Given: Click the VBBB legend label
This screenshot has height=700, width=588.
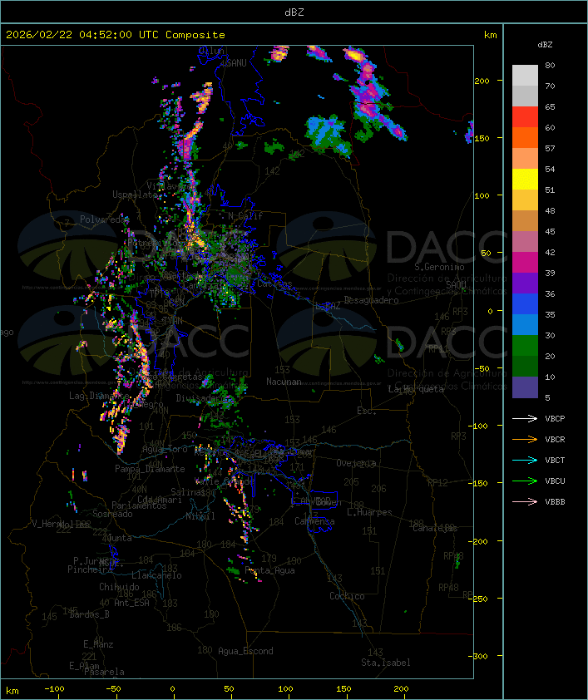Looking at the screenshot, I should pos(555,502).
